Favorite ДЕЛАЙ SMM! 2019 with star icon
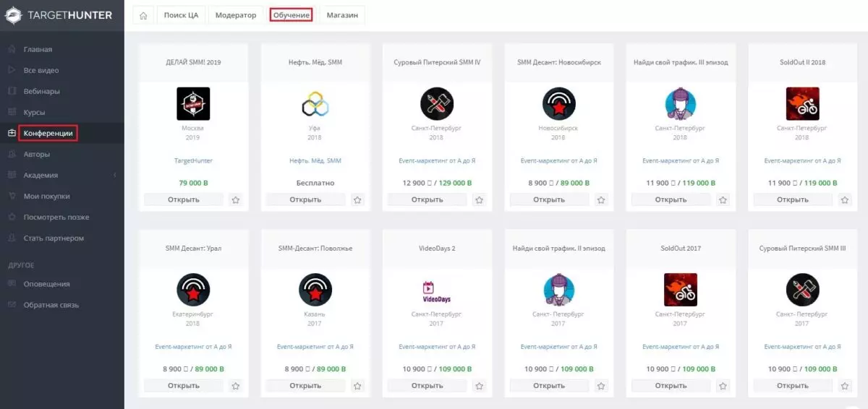Screen dimensions: 868x409 235,200
